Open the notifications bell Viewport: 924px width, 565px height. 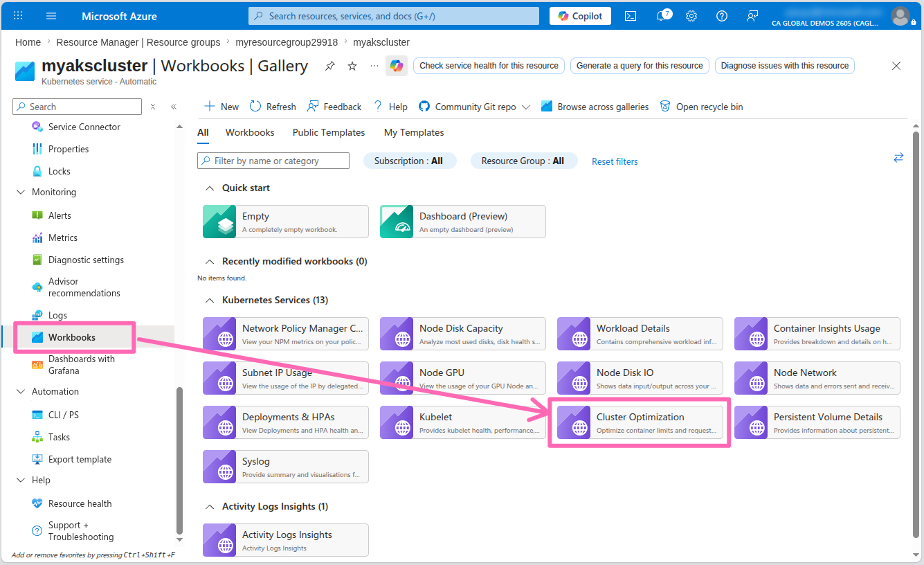click(662, 16)
